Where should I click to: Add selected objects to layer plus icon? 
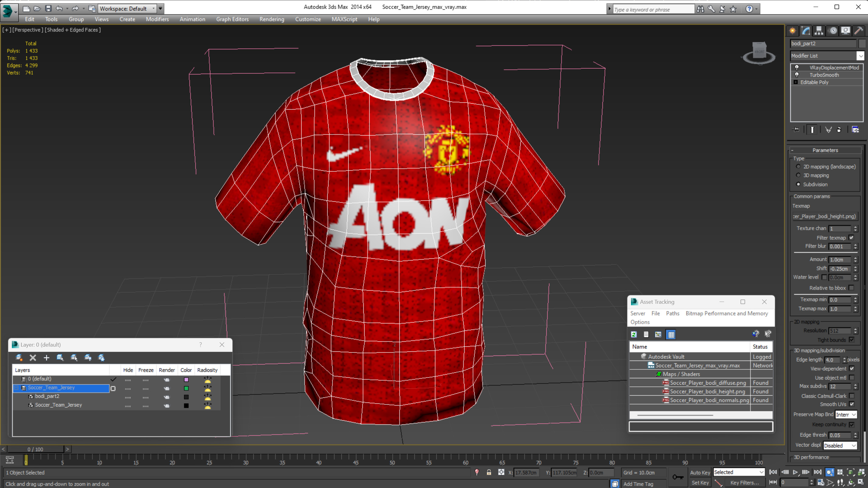click(x=47, y=358)
